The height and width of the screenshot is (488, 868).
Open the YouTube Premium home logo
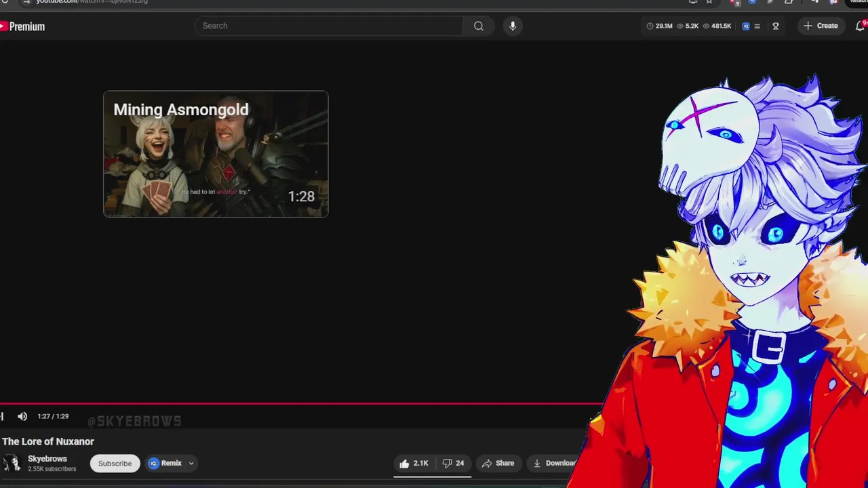[x=22, y=26]
